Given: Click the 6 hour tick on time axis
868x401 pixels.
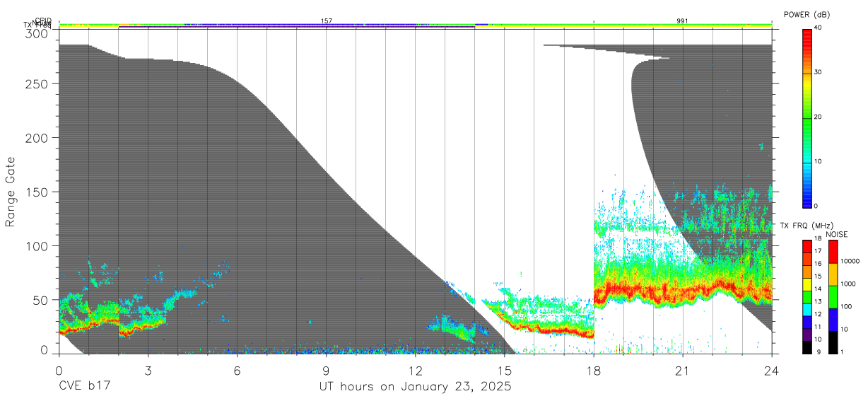Looking at the screenshot, I should tap(237, 371).
